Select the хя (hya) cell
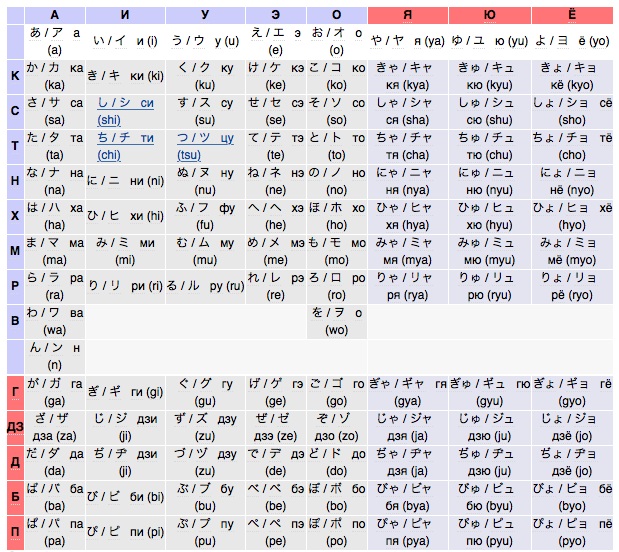 point(408,216)
